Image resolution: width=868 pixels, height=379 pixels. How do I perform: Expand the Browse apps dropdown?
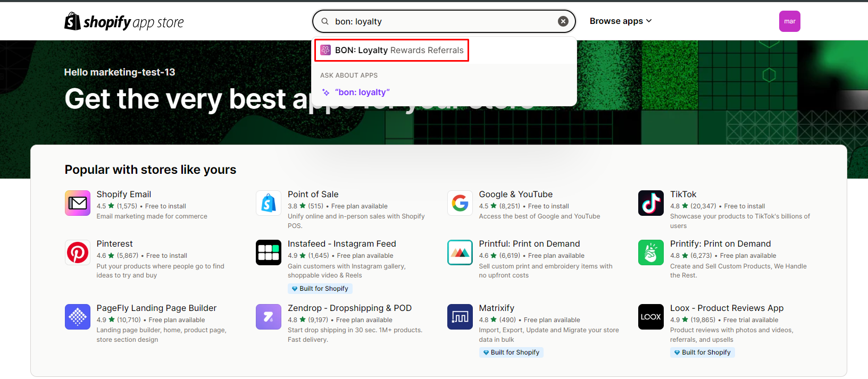[621, 21]
